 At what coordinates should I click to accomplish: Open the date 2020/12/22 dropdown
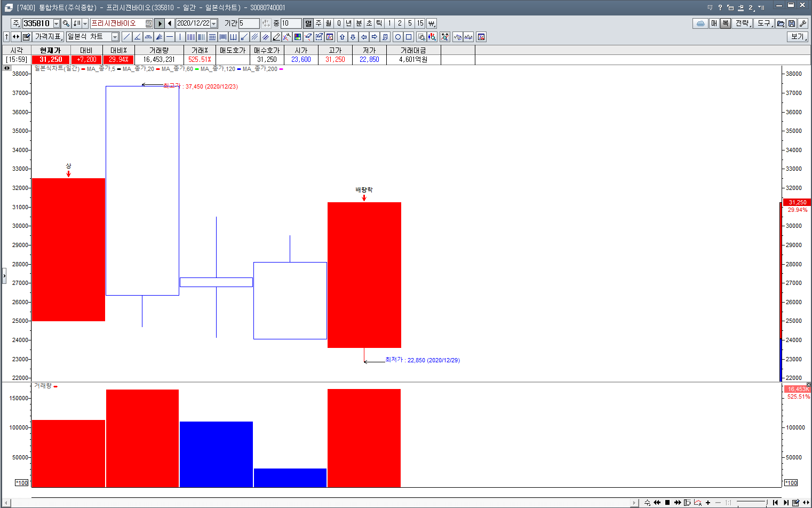click(x=214, y=23)
